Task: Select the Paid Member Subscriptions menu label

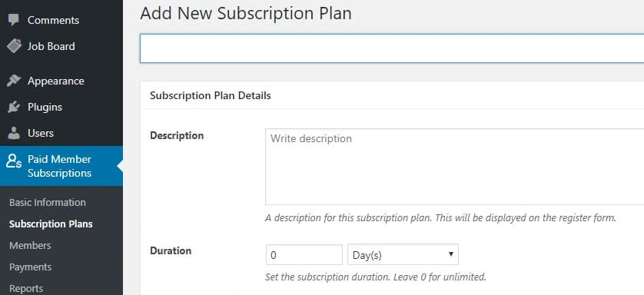Action: coord(59,166)
